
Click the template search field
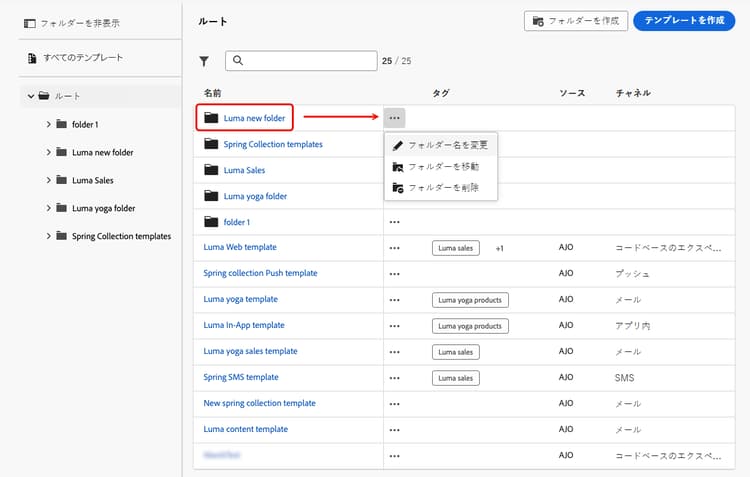coord(301,61)
